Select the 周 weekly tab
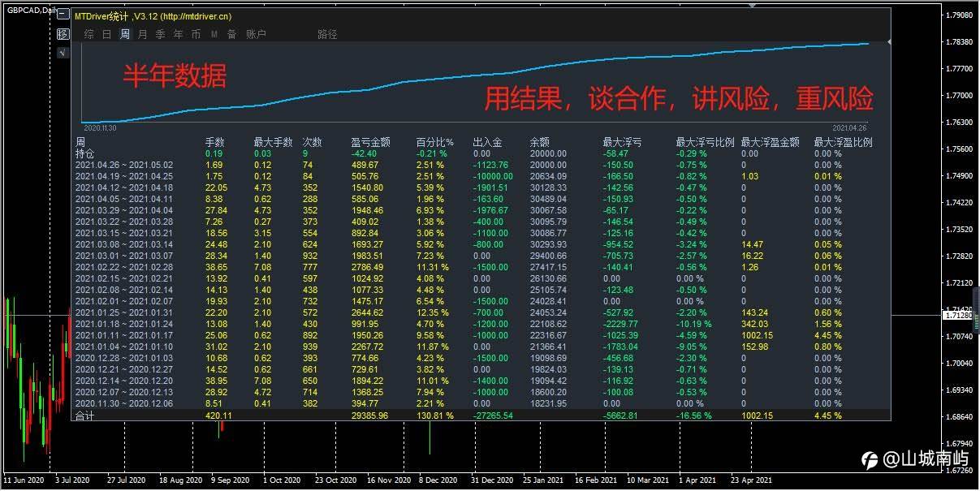This screenshot has width=980, height=491. [125, 34]
